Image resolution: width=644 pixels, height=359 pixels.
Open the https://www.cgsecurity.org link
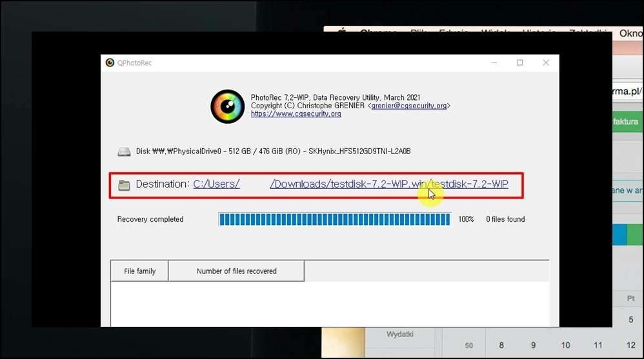point(296,113)
